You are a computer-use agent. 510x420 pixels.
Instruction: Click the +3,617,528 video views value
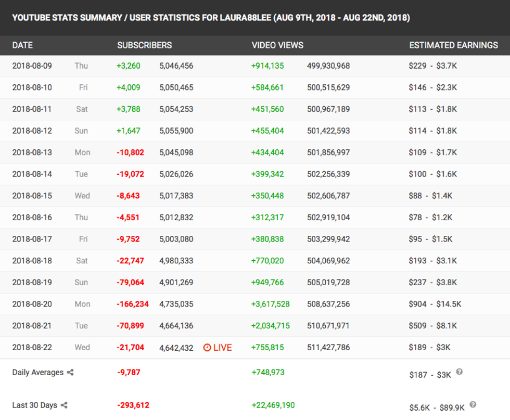click(x=270, y=304)
